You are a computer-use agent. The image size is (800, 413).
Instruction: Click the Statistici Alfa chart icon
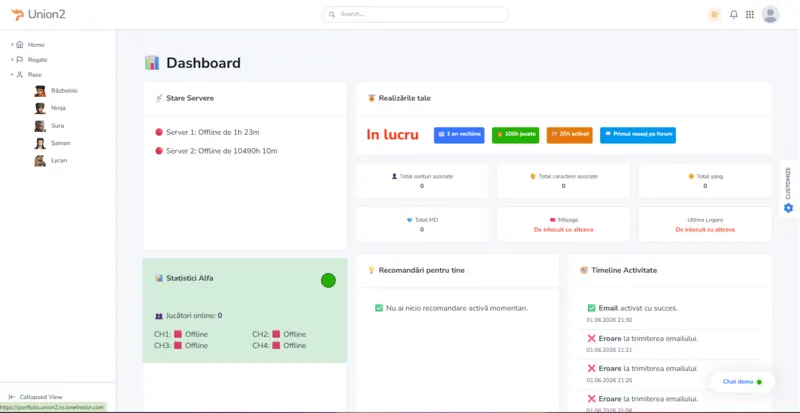pos(159,278)
